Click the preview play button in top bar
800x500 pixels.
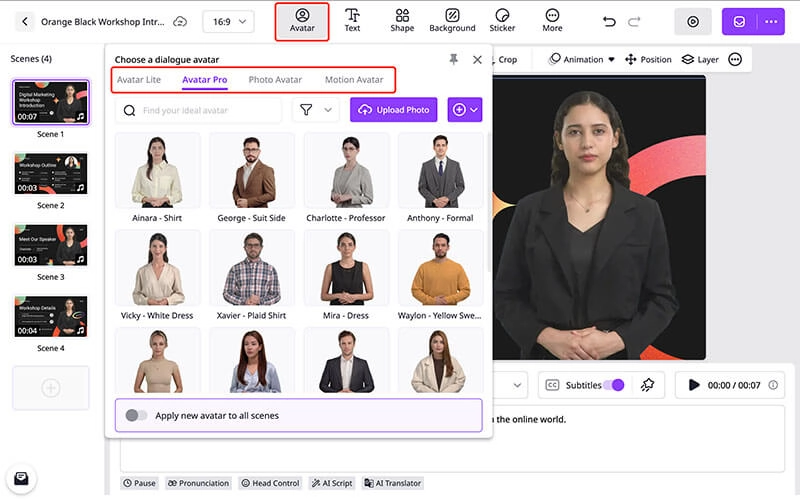tap(693, 22)
